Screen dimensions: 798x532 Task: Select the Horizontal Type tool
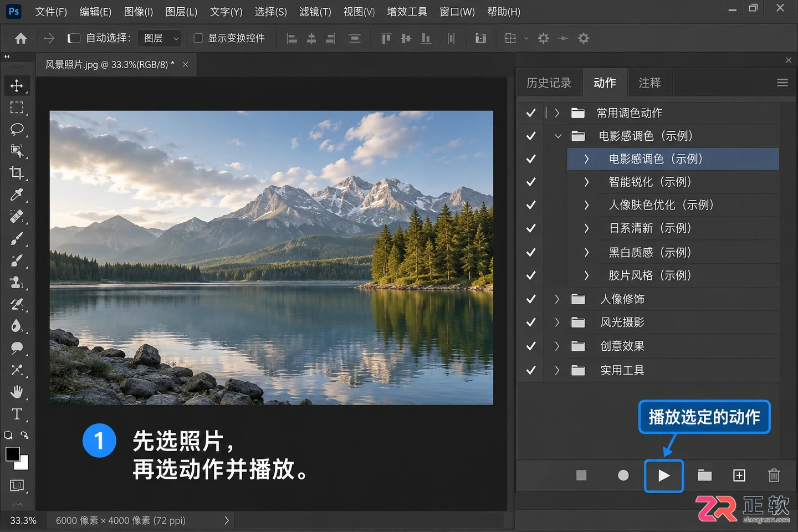click(x=17, y=414)
